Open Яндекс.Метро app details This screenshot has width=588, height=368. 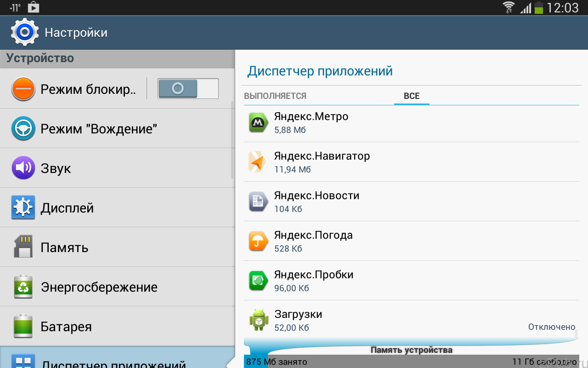point(411,122)
